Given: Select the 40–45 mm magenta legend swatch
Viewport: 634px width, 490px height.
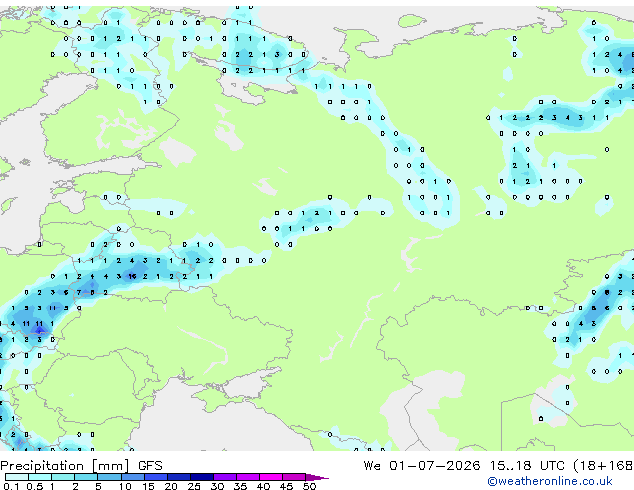Looking at the screenshot, I should pyautogui.click(x=271, y=477).
